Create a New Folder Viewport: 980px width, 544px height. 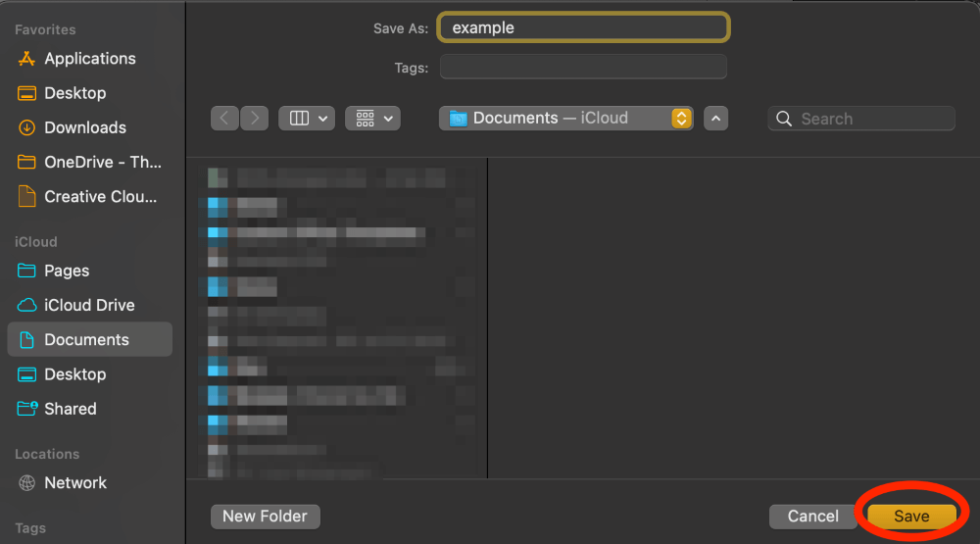265,517
